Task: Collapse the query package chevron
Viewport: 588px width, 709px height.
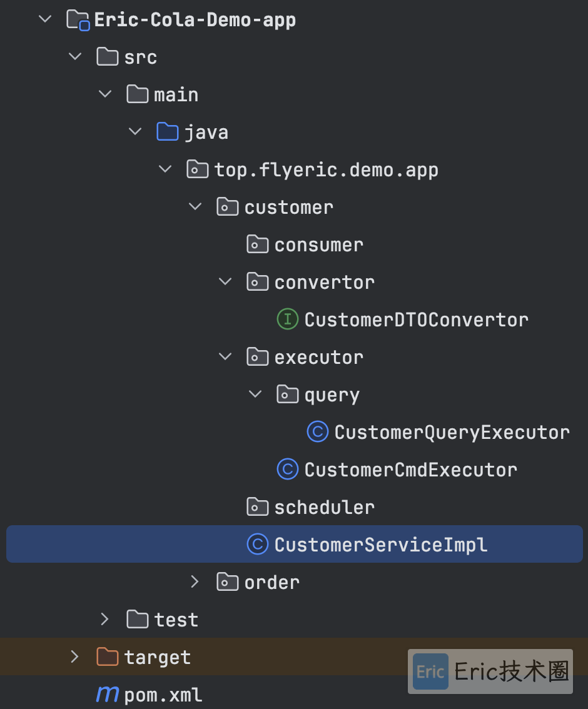Action: click(x=255, y=395)
